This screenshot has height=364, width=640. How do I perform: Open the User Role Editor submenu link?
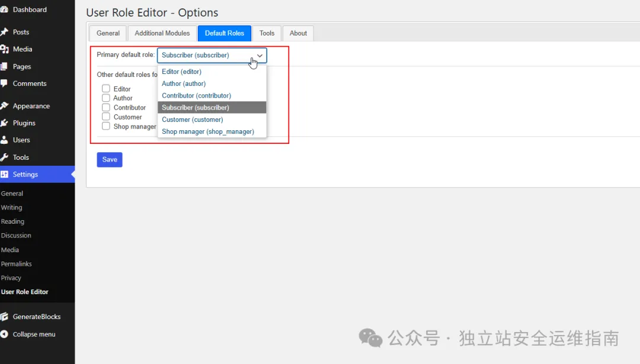24,292
